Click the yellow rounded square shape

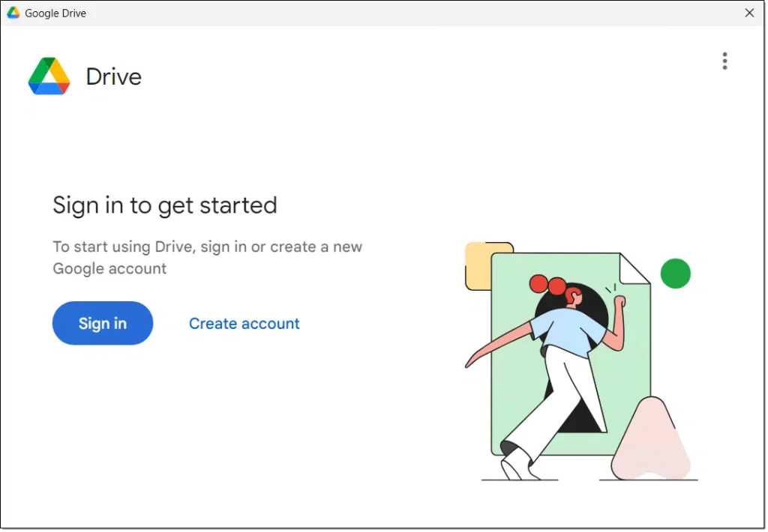click(x=477, y=266)
